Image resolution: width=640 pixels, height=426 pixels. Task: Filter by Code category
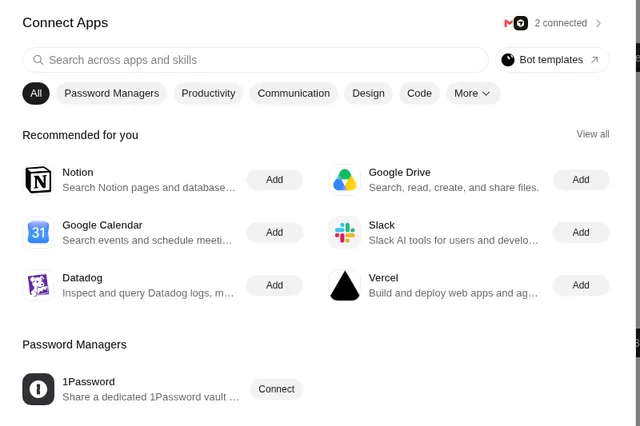[x=419, y=93]
